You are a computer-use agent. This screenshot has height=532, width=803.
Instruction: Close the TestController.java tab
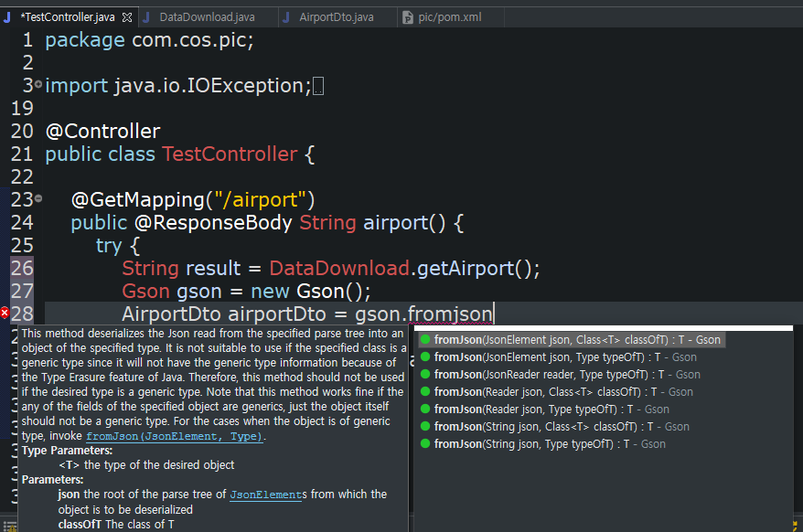pyautogui.click(x=127, y=17)
